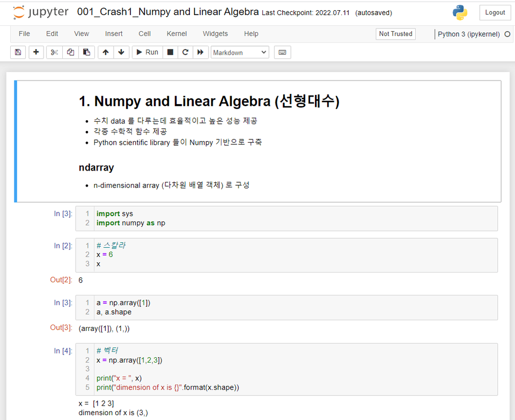Click the In [2] prompt label
Viewport: 515px width, 420px height.
pyautogui.click(x=63, y=246)
